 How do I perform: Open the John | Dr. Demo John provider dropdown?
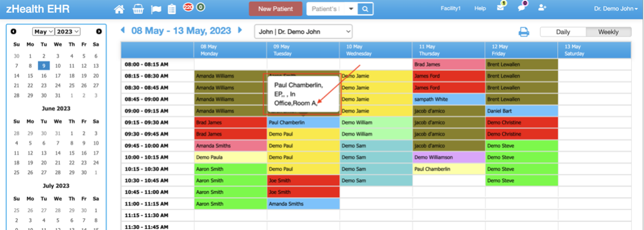point(304,32)
